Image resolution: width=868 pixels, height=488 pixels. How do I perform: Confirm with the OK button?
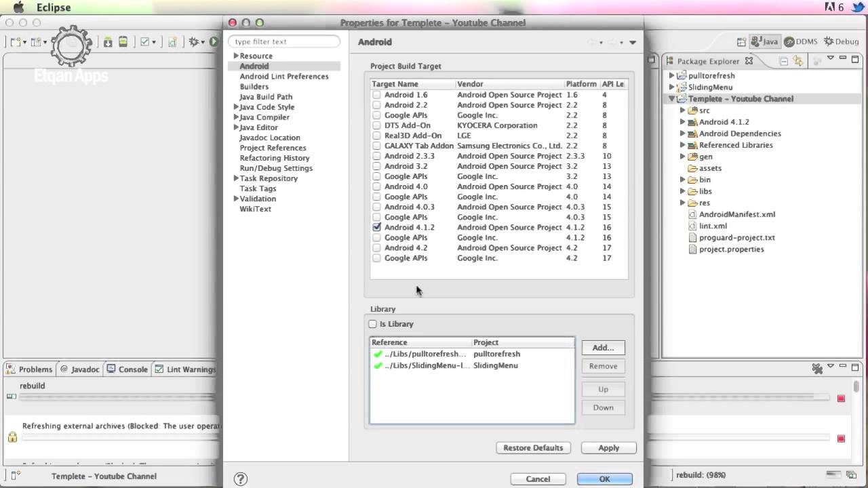[604, 479]
